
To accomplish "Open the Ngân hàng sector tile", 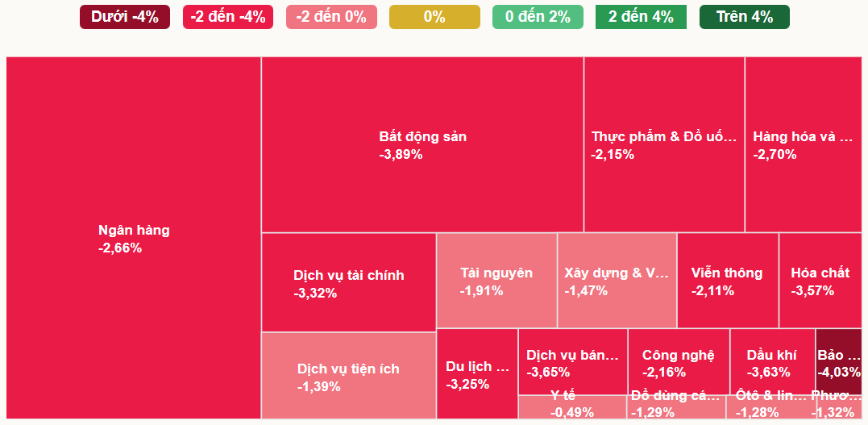I will click(x=134, y=238).
